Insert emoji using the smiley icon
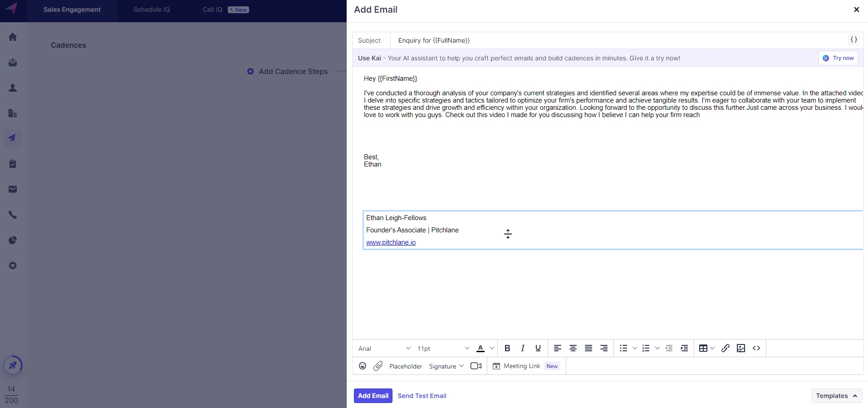The image size is (868, 408). click(x=362, y=366)
